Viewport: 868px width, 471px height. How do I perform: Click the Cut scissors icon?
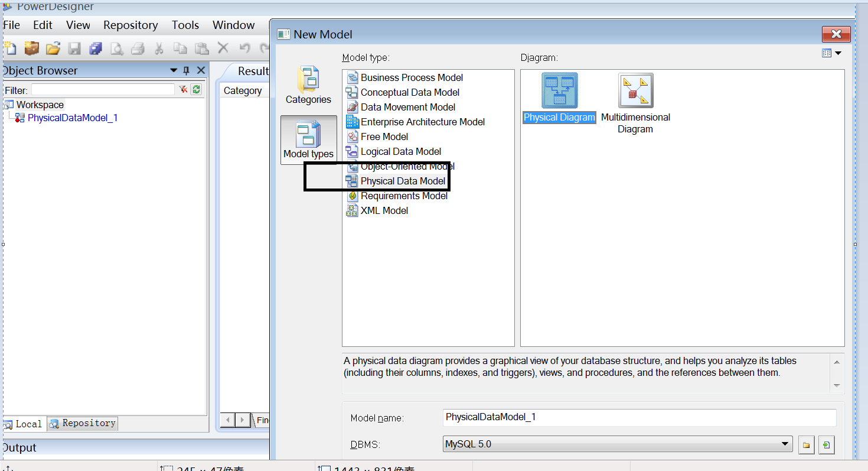[159, 48]
